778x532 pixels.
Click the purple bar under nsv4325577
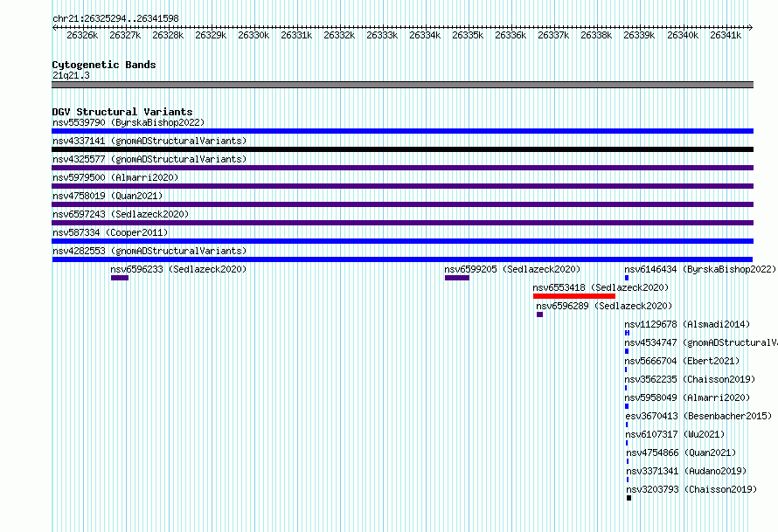click(402, 168)
